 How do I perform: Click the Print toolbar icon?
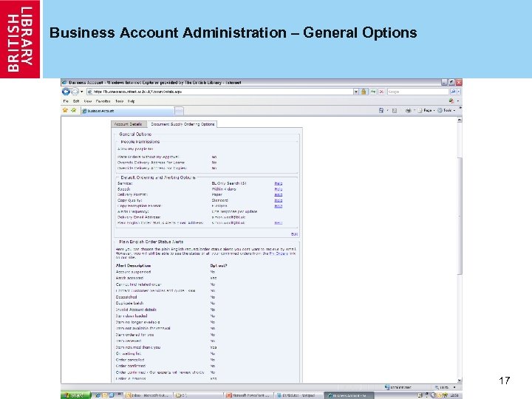point(408,110)
